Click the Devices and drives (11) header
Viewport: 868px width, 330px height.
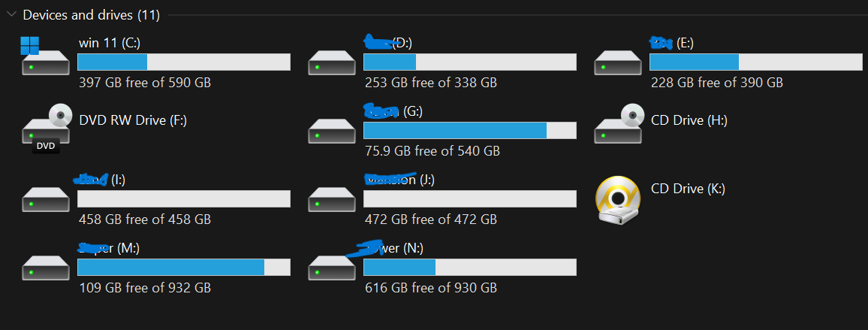(x=91, y=15)
